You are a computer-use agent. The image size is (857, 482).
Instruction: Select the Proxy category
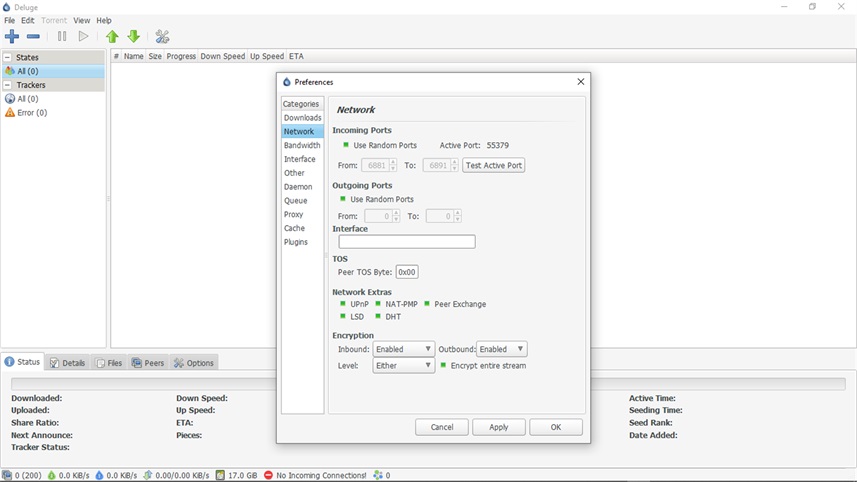click(x=302, y=214)
